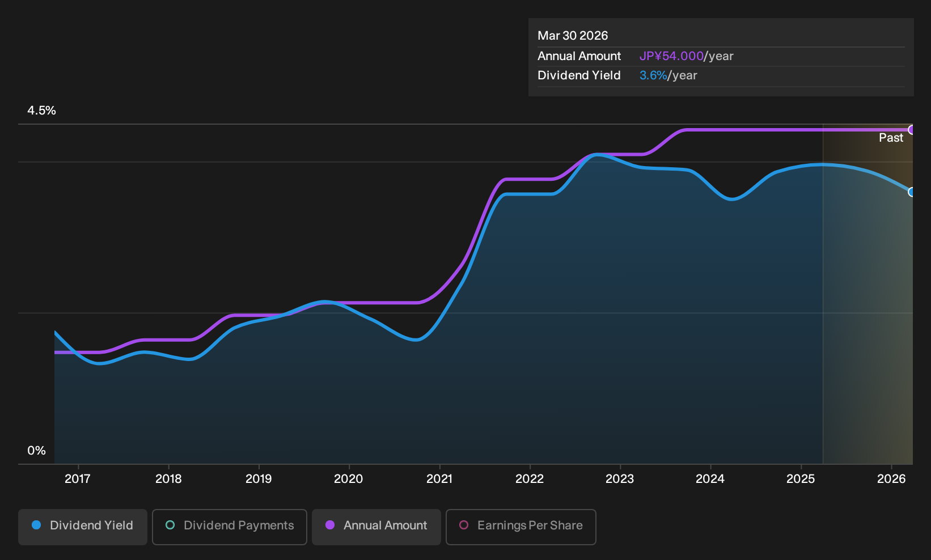The image size is (931, 560).
Task: Click the JP¥54.000 annual amount value
Action: (671, 56)
